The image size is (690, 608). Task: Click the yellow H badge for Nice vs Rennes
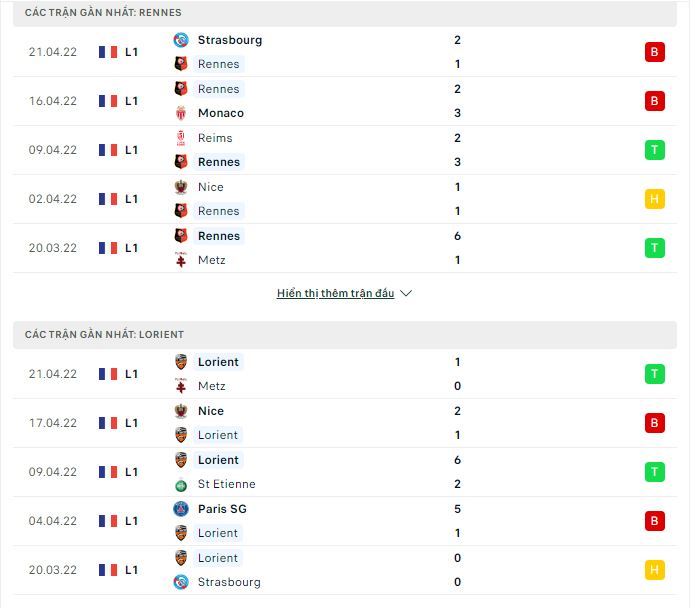pyautogui.click(x=654, y=199)
